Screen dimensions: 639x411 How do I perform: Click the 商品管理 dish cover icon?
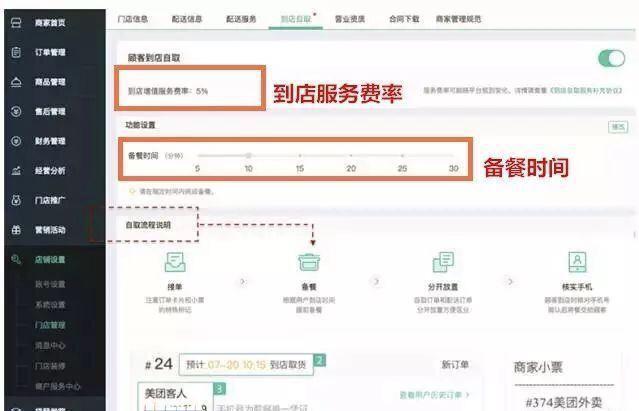click(x=16, y=82)
